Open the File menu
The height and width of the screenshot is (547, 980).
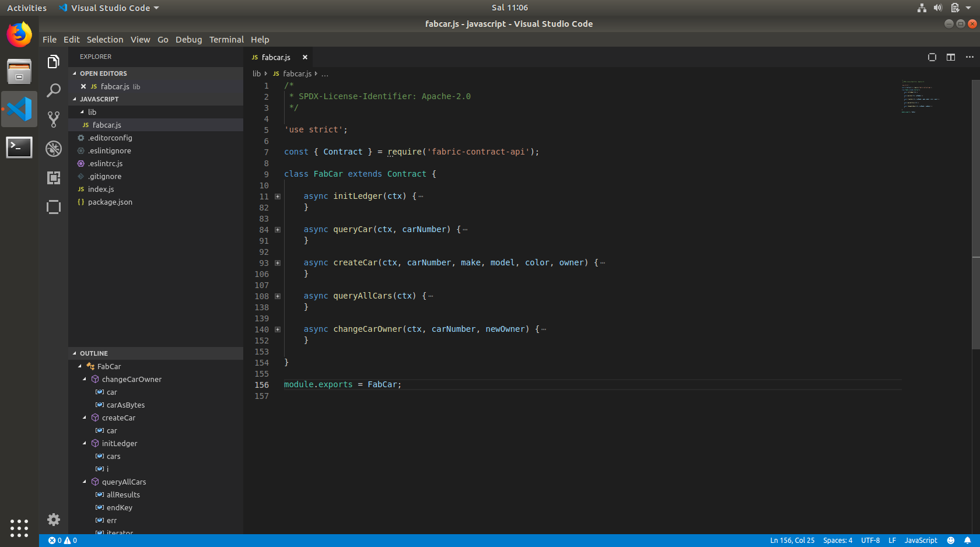50,40
